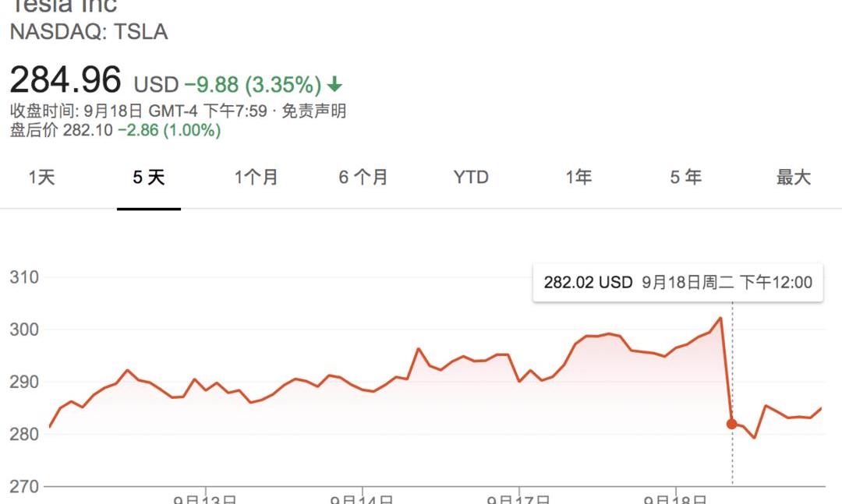Select the 5 天 time range tab
This screenshot has height=504, width=842.
[x=149, y=178]
